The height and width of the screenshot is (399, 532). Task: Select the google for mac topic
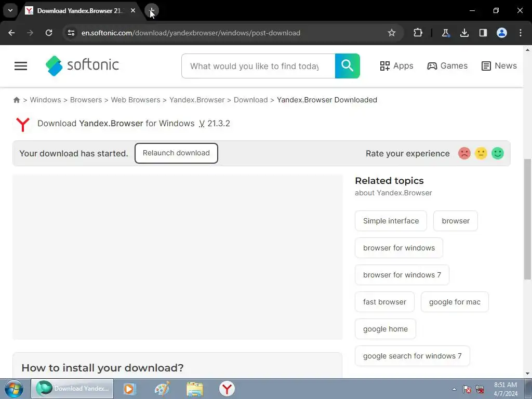point(455,302)
